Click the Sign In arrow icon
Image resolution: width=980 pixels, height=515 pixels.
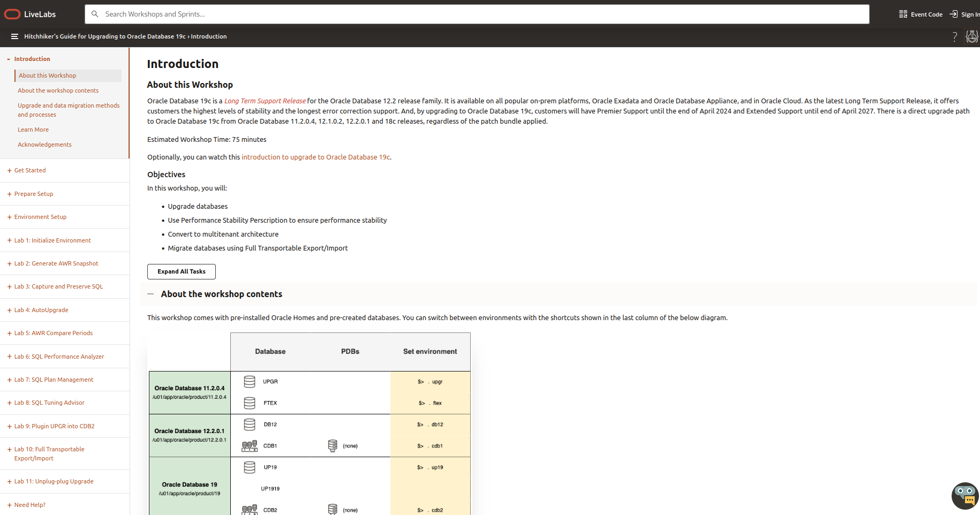954,14
